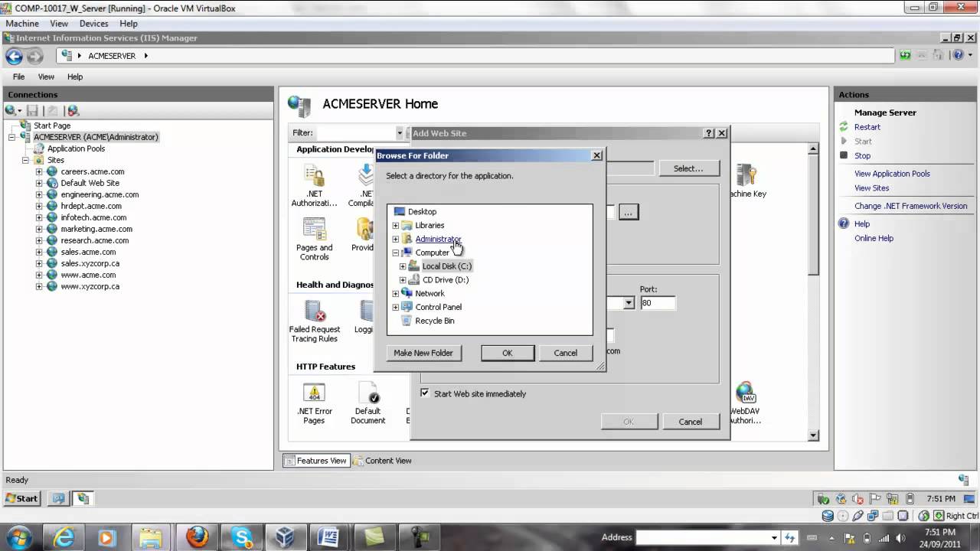Open Microsoft Word from host taskbar
Viewport: 980px width, 551px height.
tap(328, 537)
